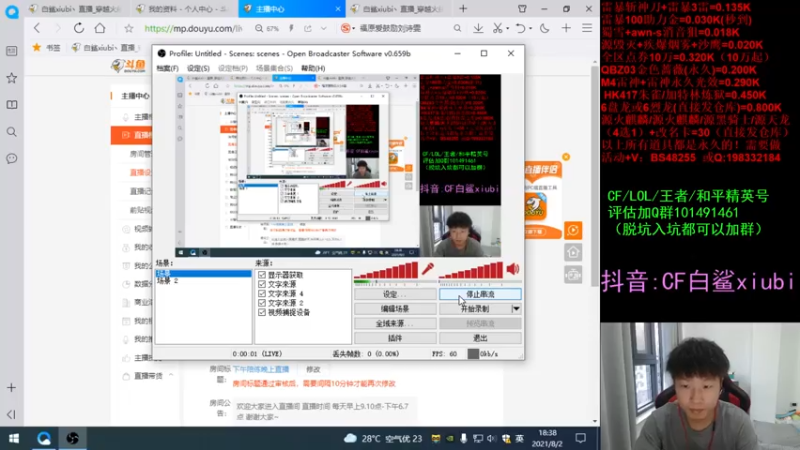Open OBS 场景集合(S) menu
Image resolution: width=800 pixels, height=450 pixels.
274,68
